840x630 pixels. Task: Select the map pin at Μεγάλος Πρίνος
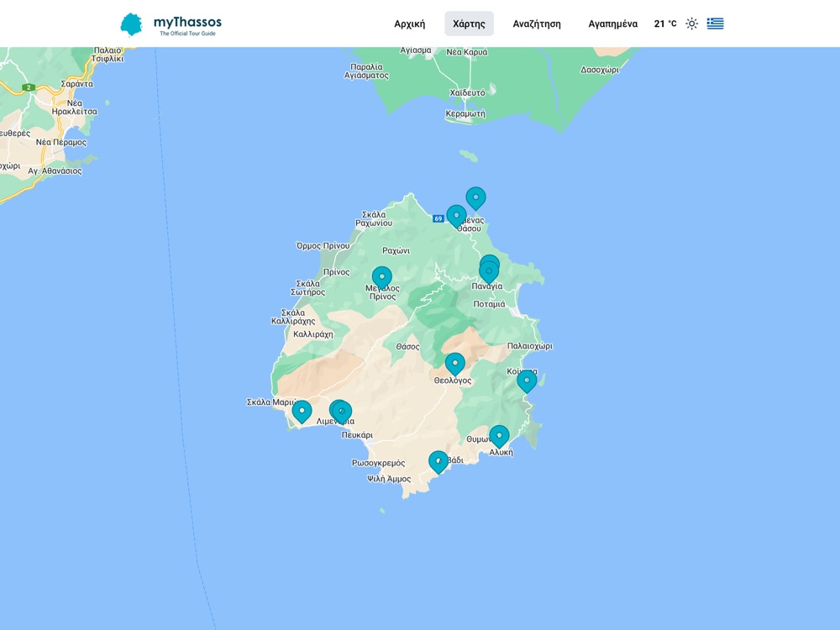(381, 278)
